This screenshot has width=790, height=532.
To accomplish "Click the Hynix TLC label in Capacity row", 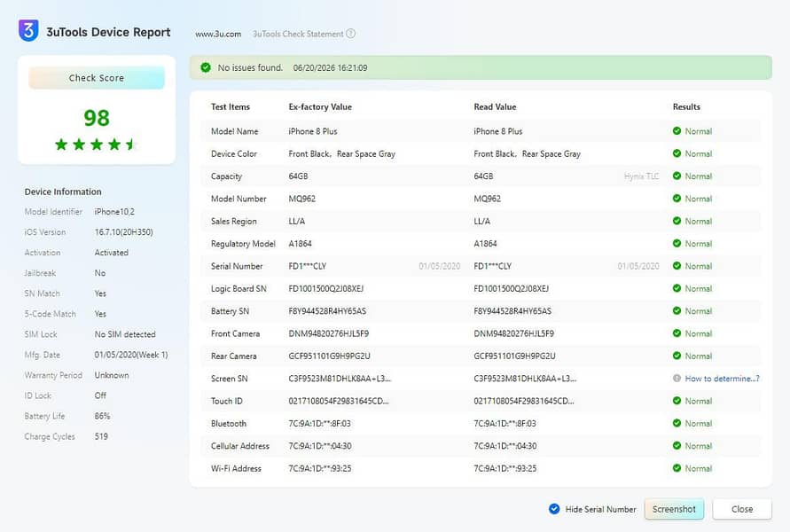I will tap(641, 176).
